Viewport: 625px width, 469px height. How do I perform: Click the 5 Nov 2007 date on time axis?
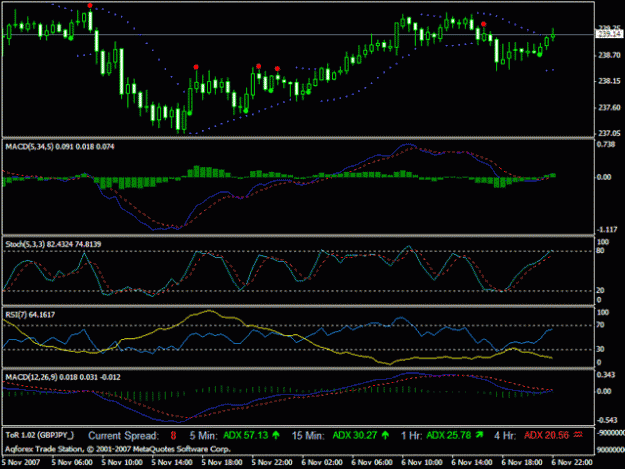click(x=21, y=462)
